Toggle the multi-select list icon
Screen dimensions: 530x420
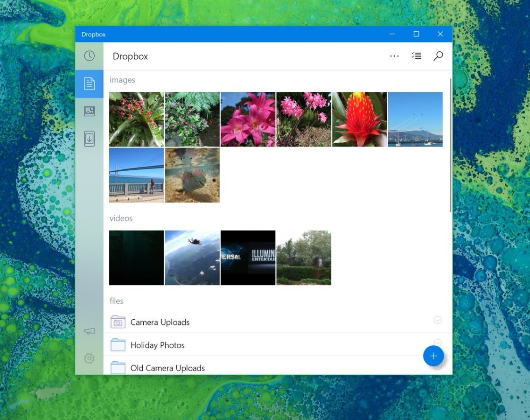click(416, 56)
